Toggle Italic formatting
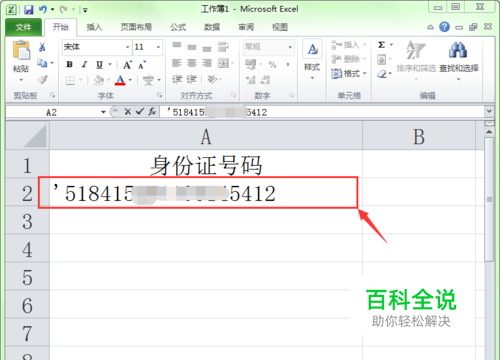This screenshot has width=500, height=360. tap(84, 64)
